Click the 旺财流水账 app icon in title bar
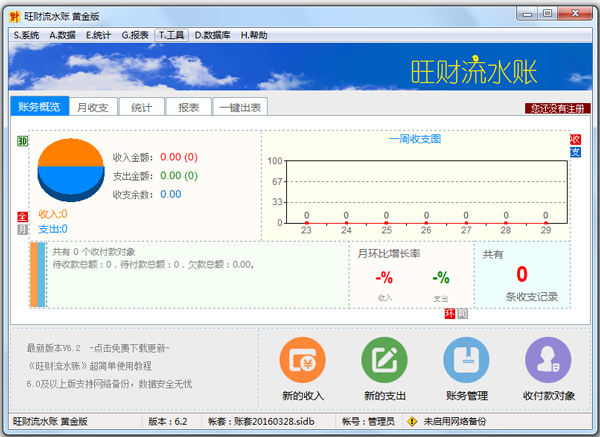This screenshot has height=437, width=600. 15,16
